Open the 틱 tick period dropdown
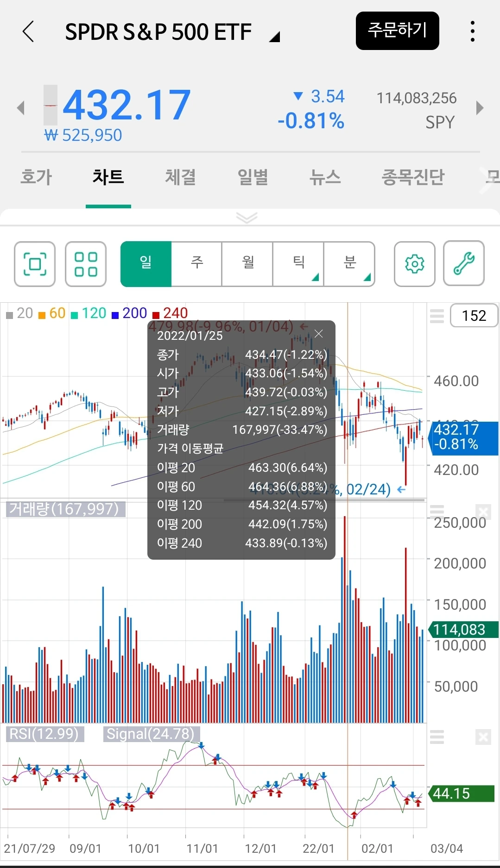 tap(298, 264)
